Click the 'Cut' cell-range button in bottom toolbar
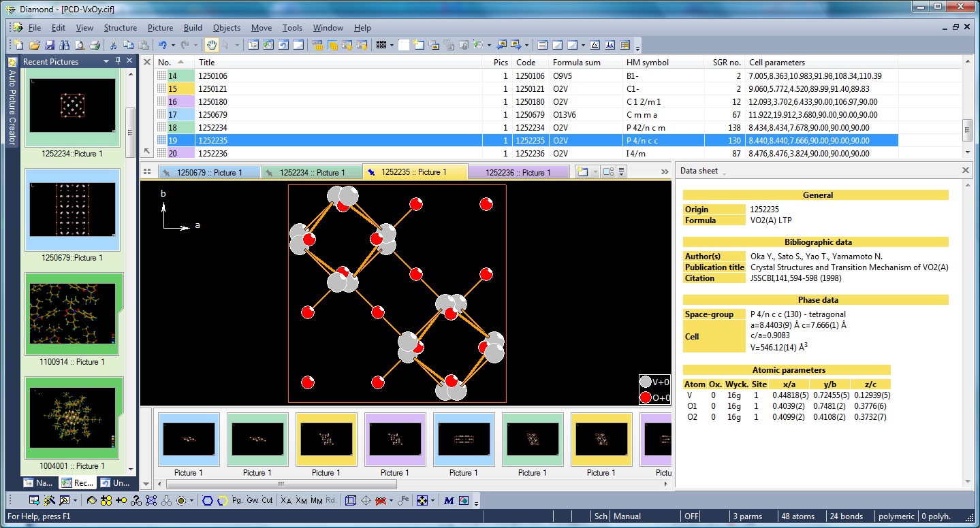The height and width of the screenshot is (528, 980). [267, 500]
